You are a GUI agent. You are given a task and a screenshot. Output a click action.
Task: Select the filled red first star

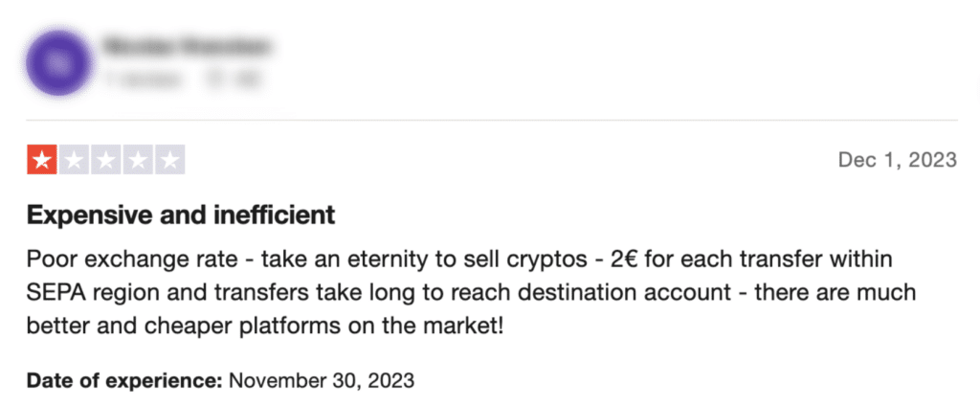tap(42, 160)
